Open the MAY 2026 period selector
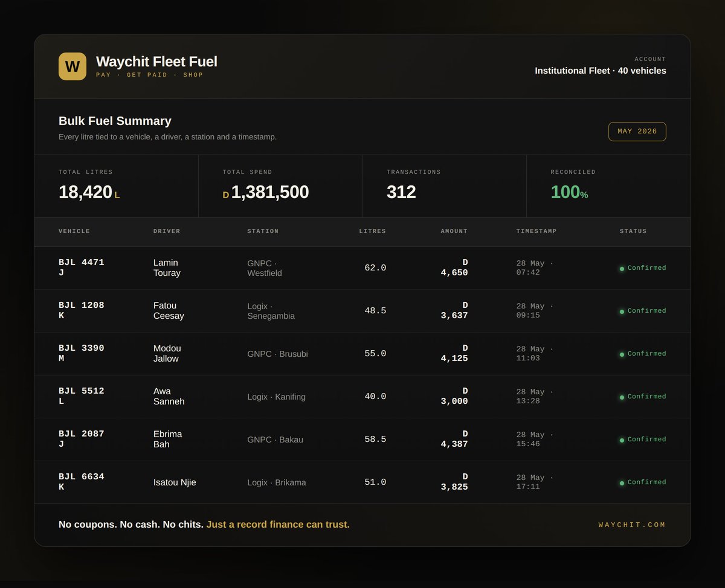The width and height of the screenshot is (725, 588). pos(637,132)
